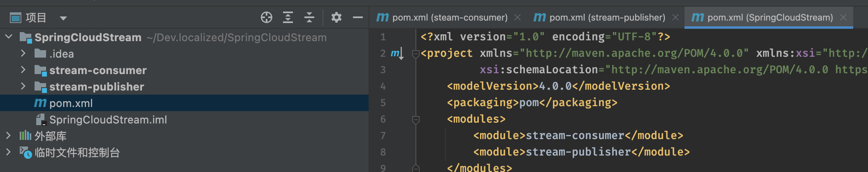The width and height of the screenshot is (868, 172).
Task: Expand the 临时文件和控制台 node
Action: [9, 152]
